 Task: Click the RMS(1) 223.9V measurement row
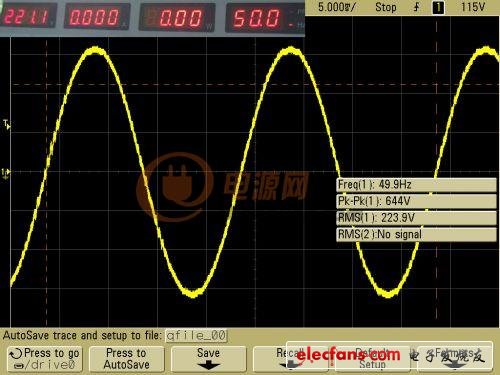click(417, 218)
